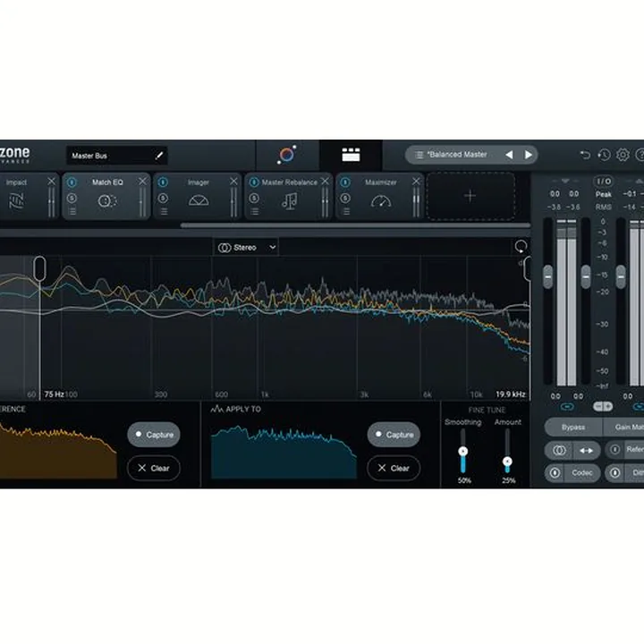Click the RMS meter label
Viewport: 644px width, 644px height.
(604, 207)
